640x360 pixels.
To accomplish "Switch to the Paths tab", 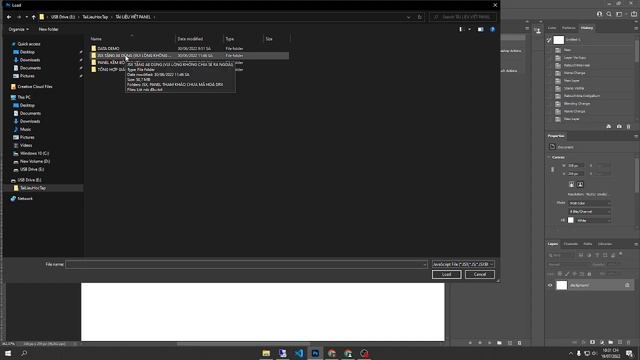I will point(588,244).
